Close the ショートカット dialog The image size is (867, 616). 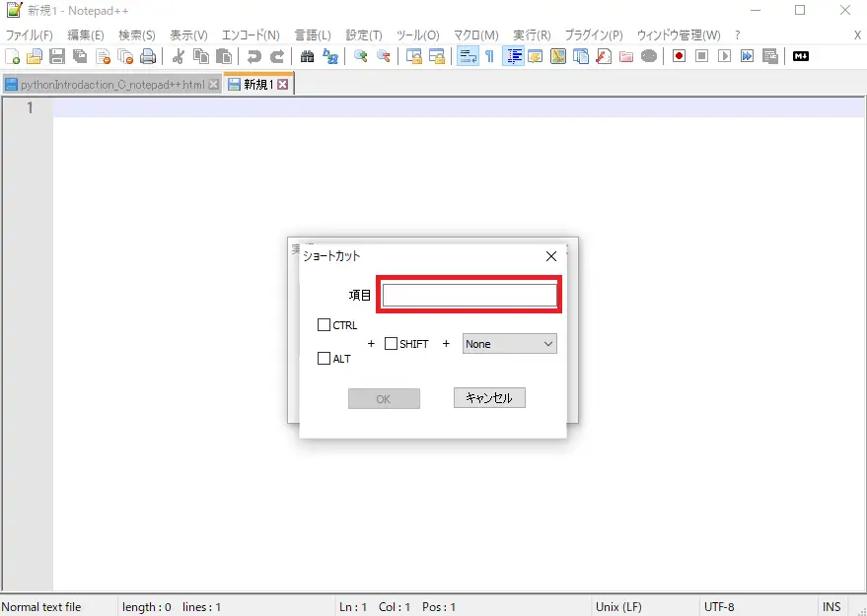point(551,256)
